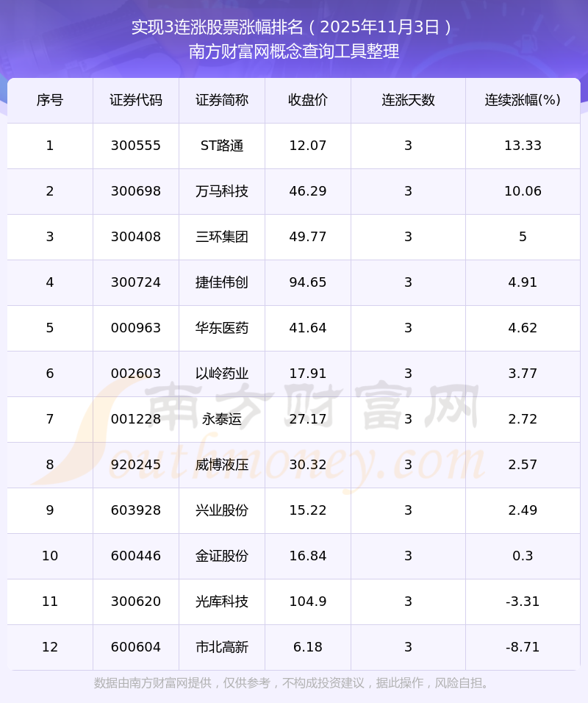Select stock code 300620
The width and height of the screenshot is (588, 703).
tap(136, 602)
